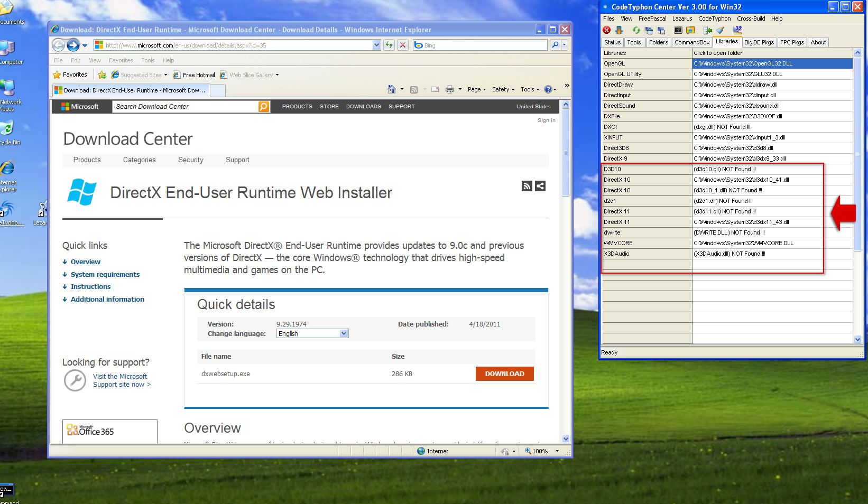This screenshot has height=504, width=868.
Task: Open the Suggested Sites dropdown
Action: [x=165, y=75]
